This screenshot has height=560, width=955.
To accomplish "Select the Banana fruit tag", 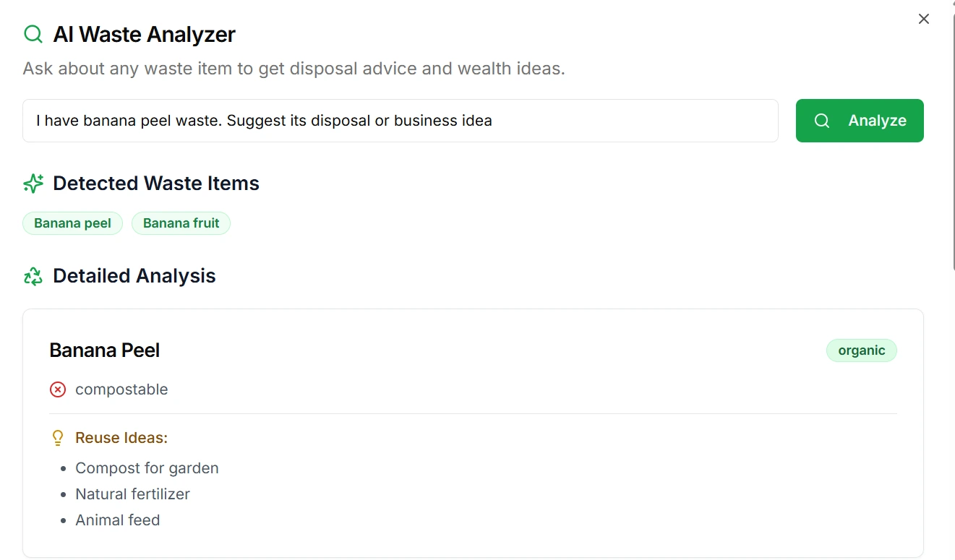I will [x=181, y=223].
